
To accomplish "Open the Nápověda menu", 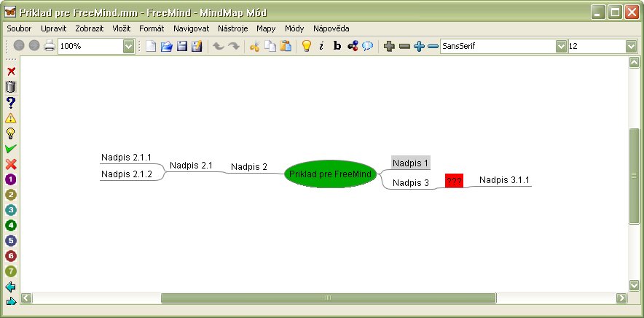I will tap(331, 28).
